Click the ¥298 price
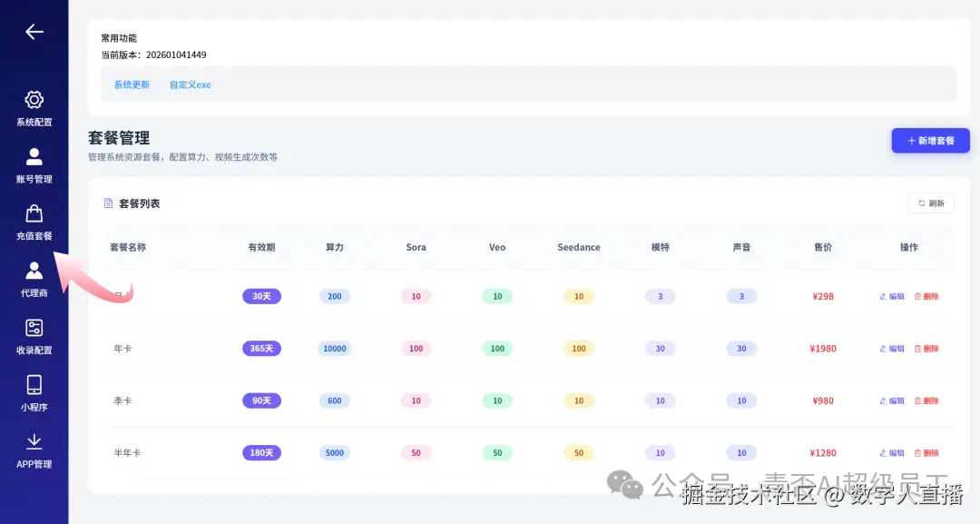 coord(822,296)
